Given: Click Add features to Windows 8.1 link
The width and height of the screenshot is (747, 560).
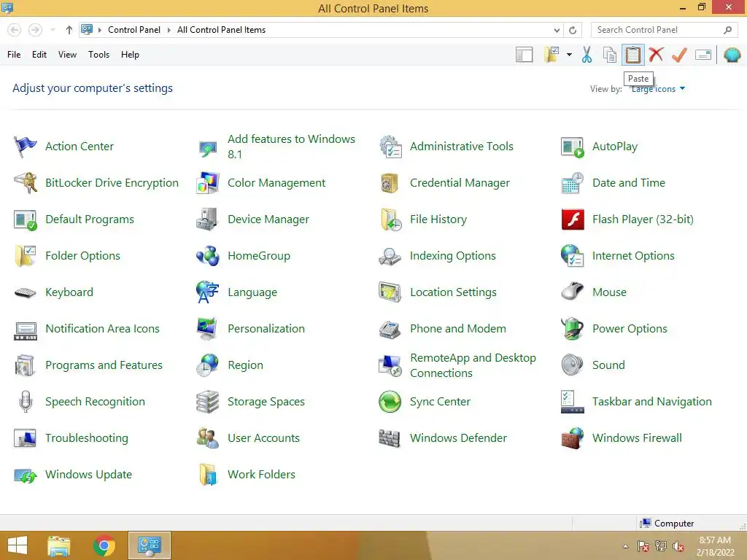Looking at the screenshot, I should click(x=291, y=147).
